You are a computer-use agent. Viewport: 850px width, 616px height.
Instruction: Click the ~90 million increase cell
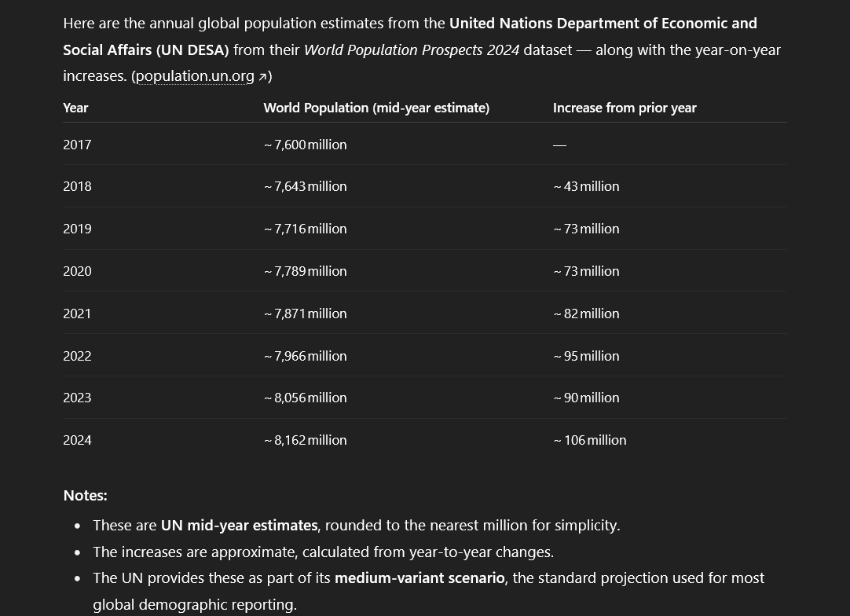point(586,398)
